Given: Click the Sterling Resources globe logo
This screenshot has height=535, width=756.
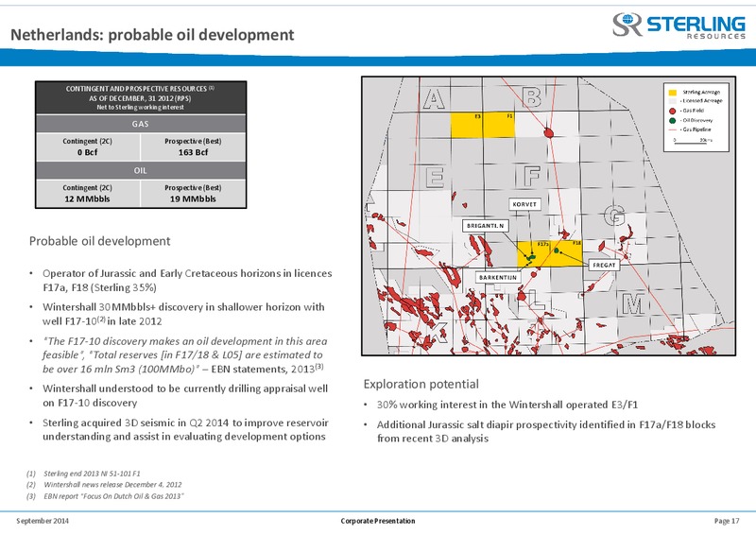Looking at the screenshot, I should [627, 25].
